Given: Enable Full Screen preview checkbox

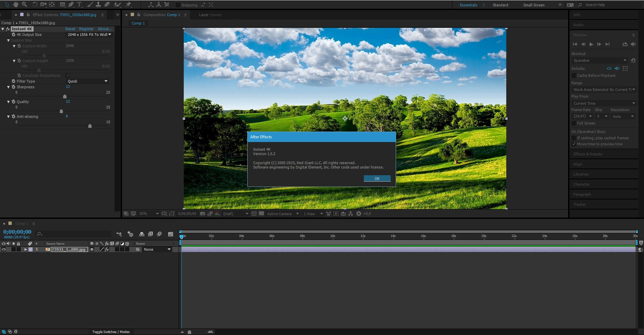Looking at the screenshot, I should pos(574,123).
